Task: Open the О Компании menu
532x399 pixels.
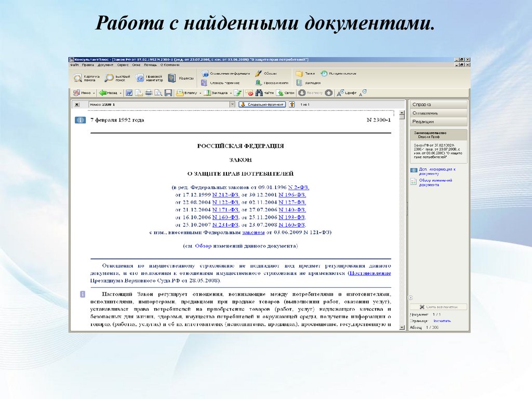Action: (170, 65)
